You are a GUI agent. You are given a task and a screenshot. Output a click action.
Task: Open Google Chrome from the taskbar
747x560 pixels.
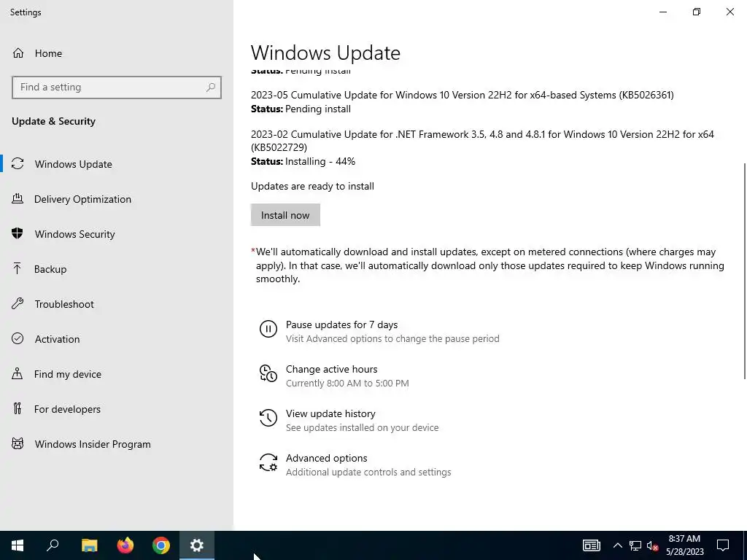point(161,545)
